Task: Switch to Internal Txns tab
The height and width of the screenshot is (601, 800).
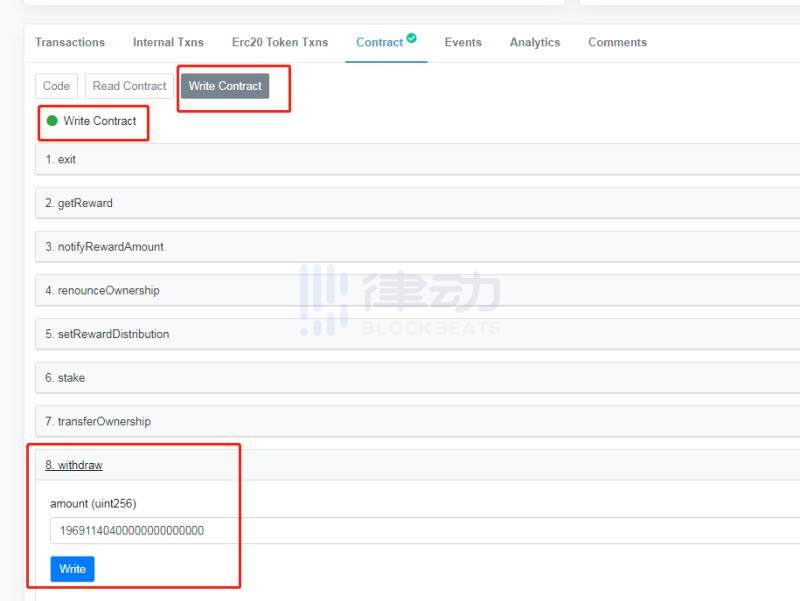Action: coord(168,42)
